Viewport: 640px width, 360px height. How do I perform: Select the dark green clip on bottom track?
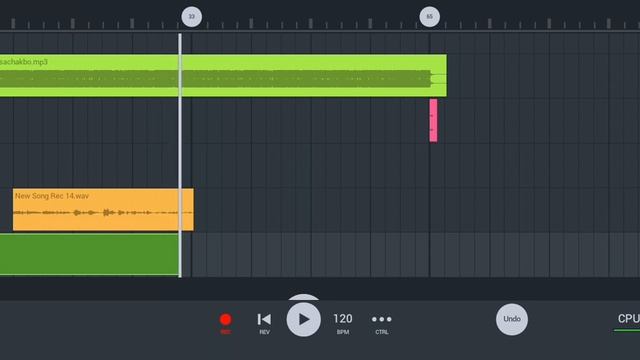coord(89,255)
